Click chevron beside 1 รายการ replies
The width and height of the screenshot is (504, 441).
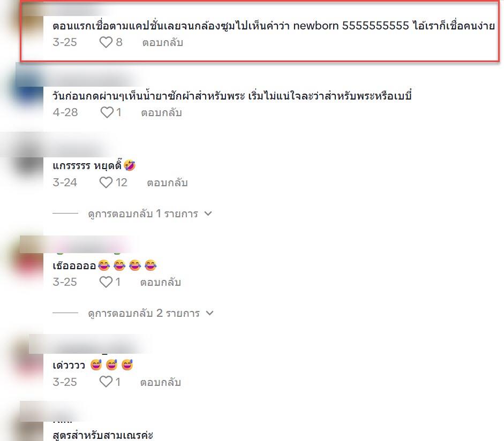(x=208, y=213)
